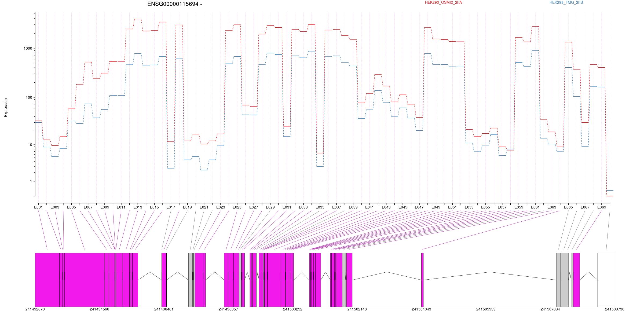Image resolution: width=644 pixels, height=322 pixels.
Task: Click the E059 exon axis label
Action: tap(519, 207)
